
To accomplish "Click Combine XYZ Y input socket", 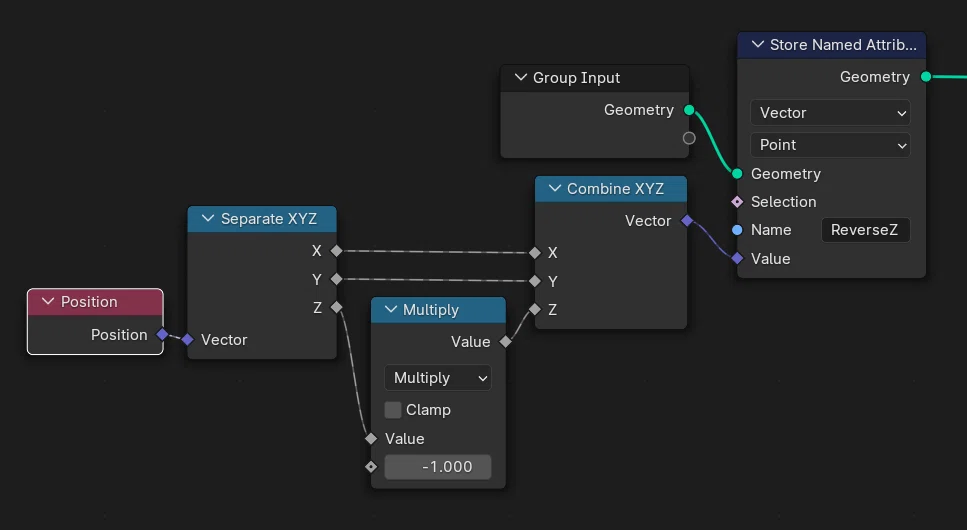I will click(535, 281).
